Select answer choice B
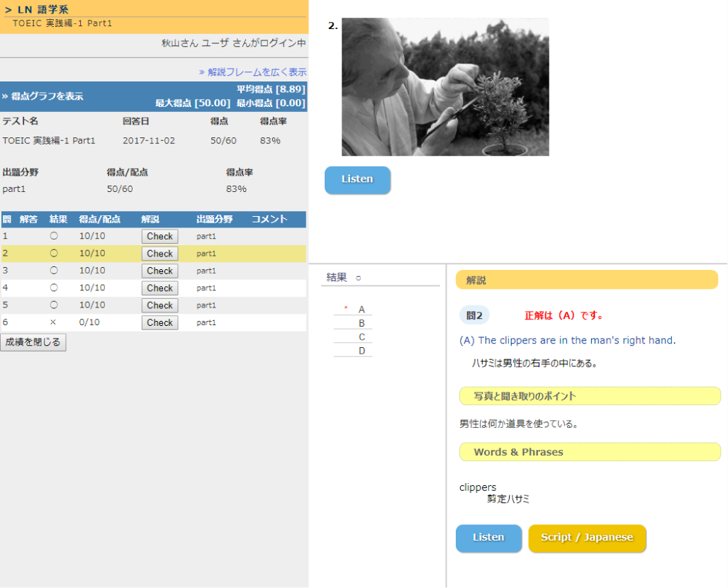This screenshot has height=588, width=728. [361, 324]
